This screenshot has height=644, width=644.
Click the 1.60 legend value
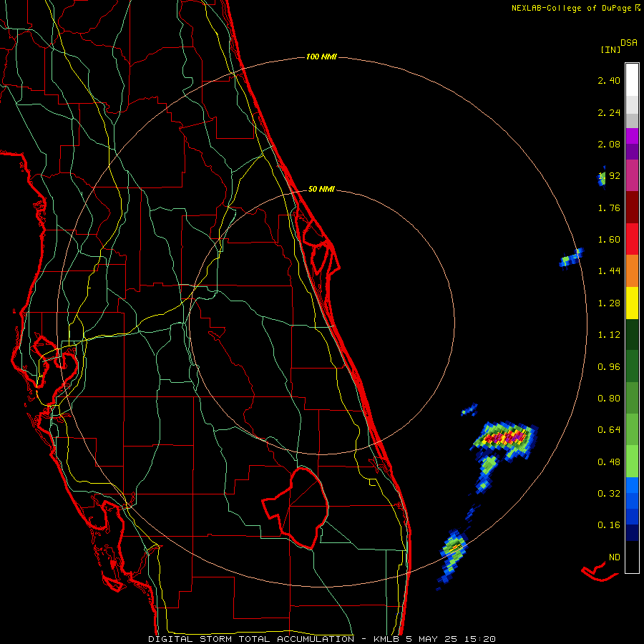(x=609, y=240)
